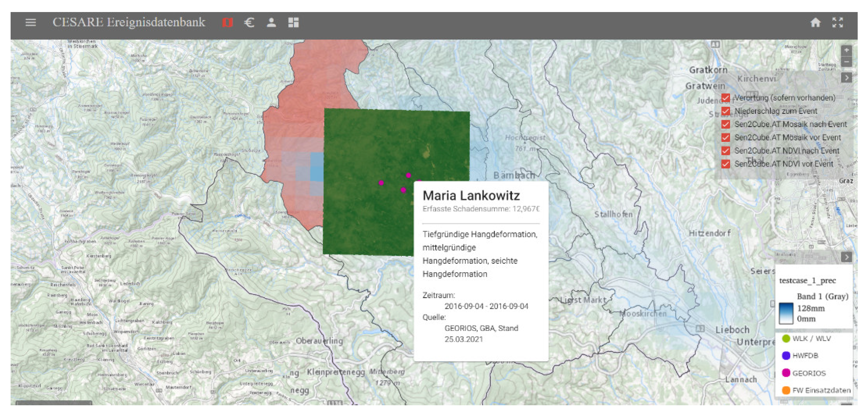The height and width of the screenshot is (413, 868).
Task: Open the dashboard grid view icon
Action: coord(293,23)
